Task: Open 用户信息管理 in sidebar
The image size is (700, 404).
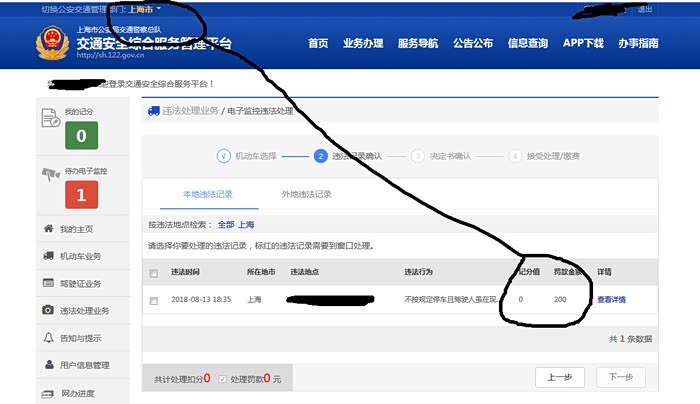Action: 84,365
